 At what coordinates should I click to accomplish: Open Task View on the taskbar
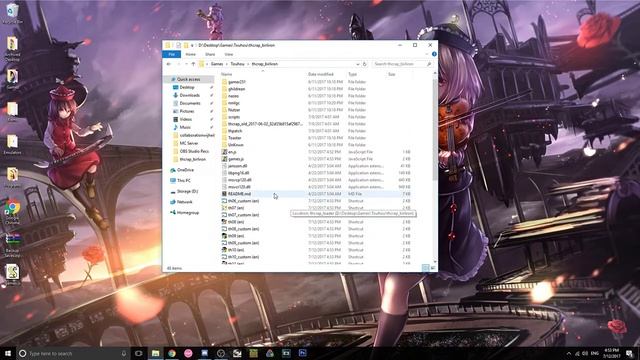point(138,353)
